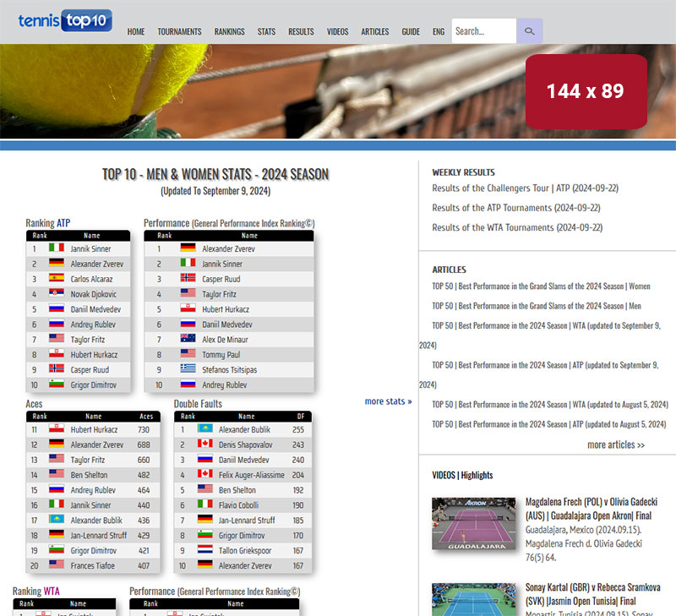676x616 pixels.
Task: Click Hubert Hurkacz's 730 aces value
Action: click(x=144, y=430)
